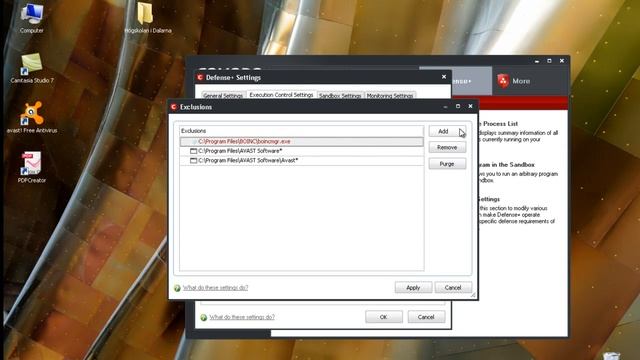Viewport: 640px width, 360px height.
Task: Maximize the Exclusions dialog
Action: point(458,106)
